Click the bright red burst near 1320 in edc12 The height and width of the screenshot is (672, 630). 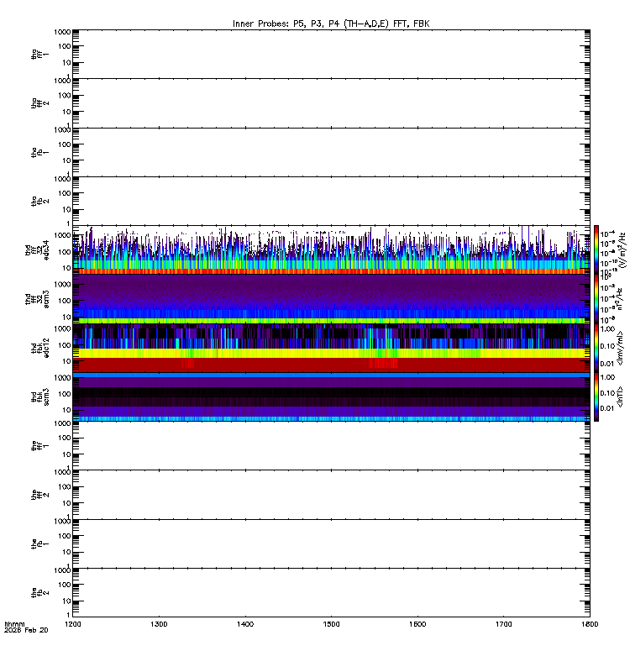tap(187, 363)
